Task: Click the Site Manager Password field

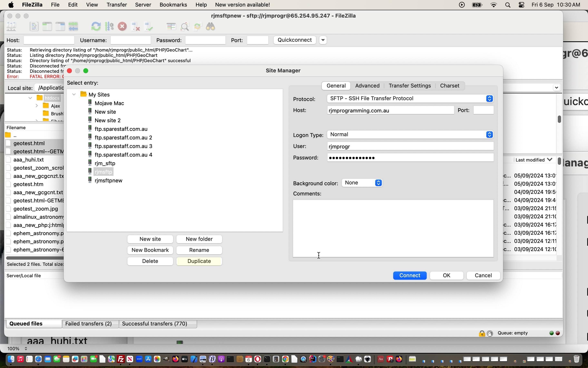Action: pyautogui.click(x=410, y=158)
